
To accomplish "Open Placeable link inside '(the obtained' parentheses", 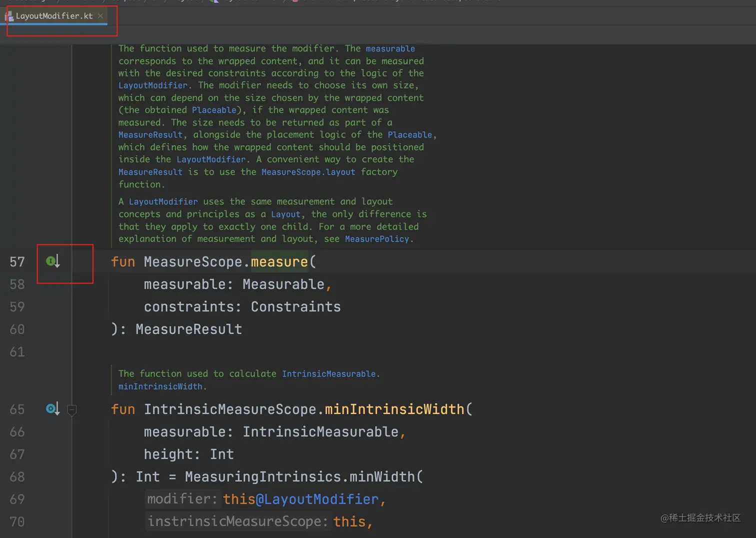I will click(214, 110).
